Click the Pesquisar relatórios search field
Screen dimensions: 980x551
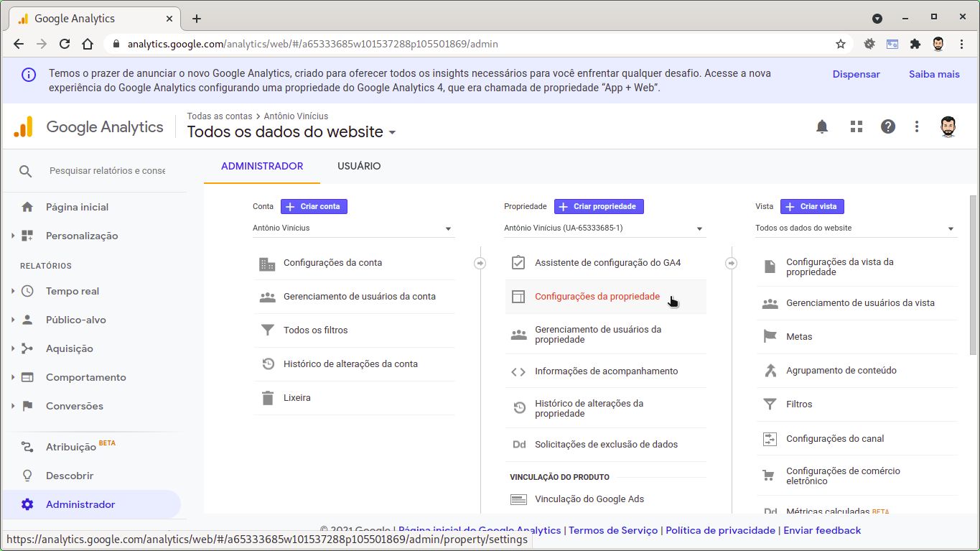tap(107, 171)
